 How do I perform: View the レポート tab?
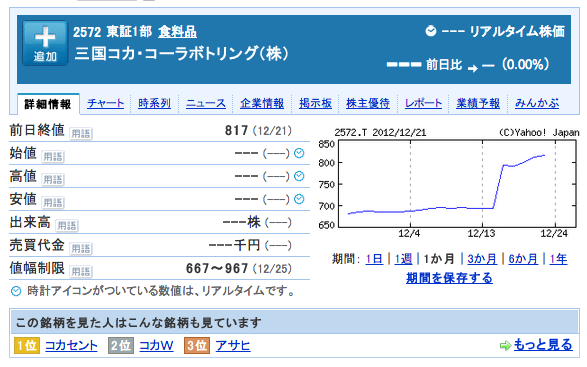(x=423, y=103)
